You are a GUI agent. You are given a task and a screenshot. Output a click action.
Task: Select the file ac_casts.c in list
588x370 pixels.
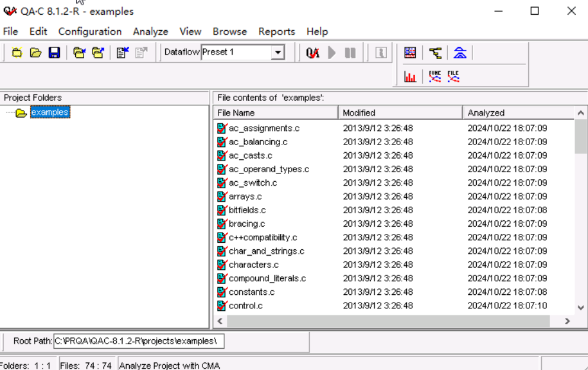[250, 155]
